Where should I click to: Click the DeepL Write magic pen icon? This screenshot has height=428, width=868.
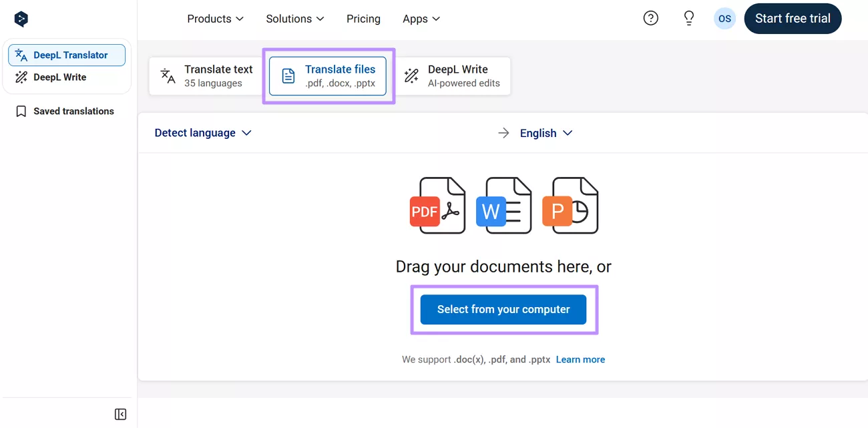click(412, 75)
